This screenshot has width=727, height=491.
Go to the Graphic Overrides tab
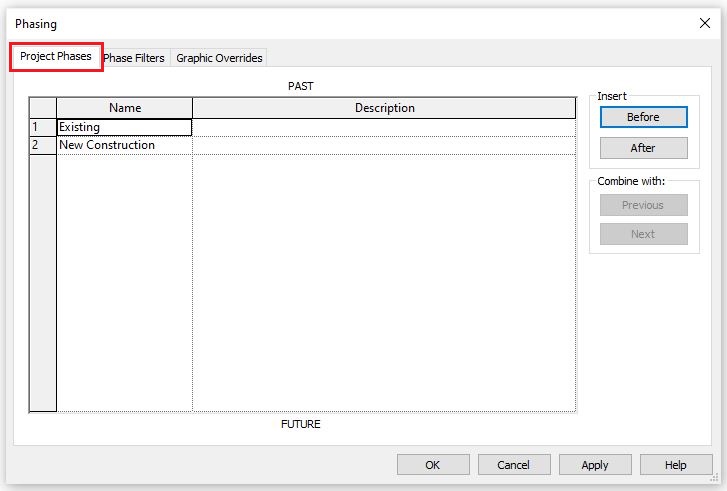pyautogui.click(x=219, y=58)
